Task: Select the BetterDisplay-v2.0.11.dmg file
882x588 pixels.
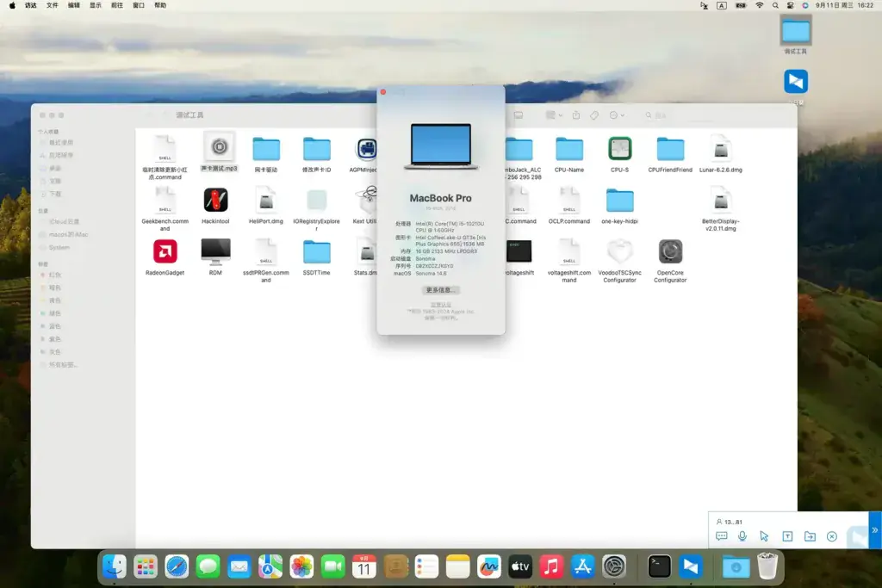Action: (x=721, y=201)
